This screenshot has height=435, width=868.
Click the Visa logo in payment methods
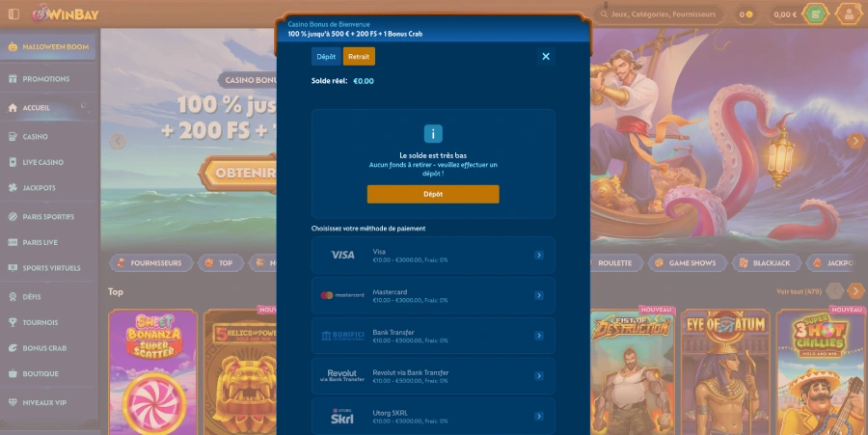tap(342, 256)
